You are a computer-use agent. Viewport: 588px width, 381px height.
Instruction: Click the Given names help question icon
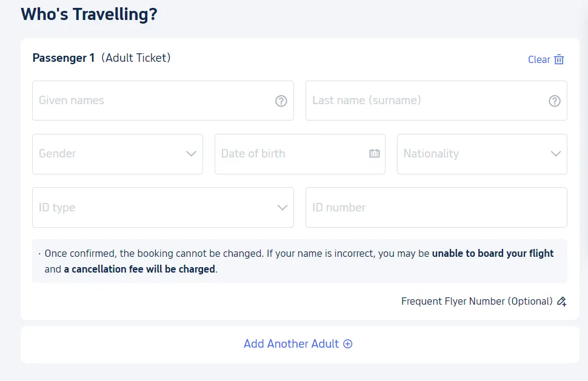(x=281, y=101)
